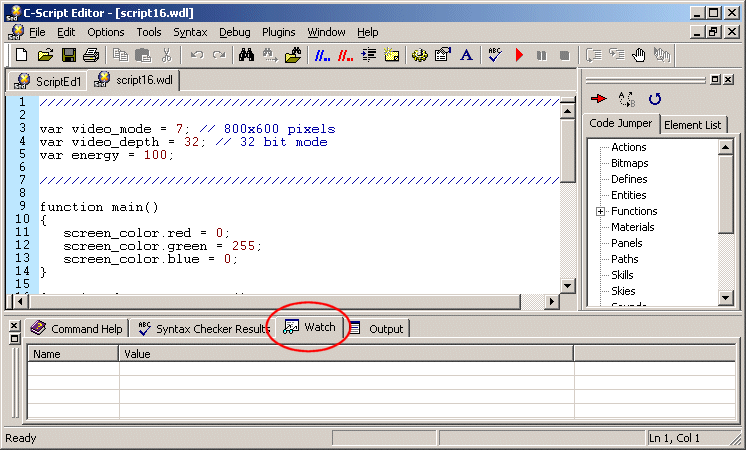The image size is (746, 450).
Task: Expand the Functions tree node
Action: (600, 211)
